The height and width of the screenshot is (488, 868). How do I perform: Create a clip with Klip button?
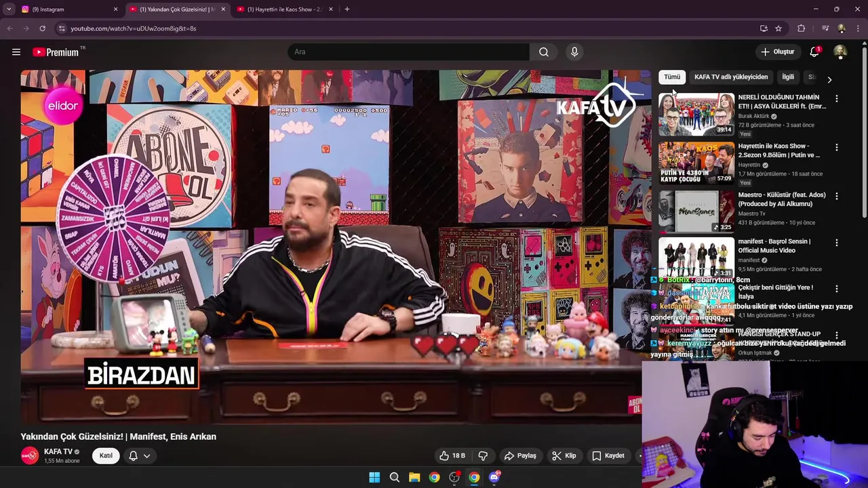click(564, 455)
